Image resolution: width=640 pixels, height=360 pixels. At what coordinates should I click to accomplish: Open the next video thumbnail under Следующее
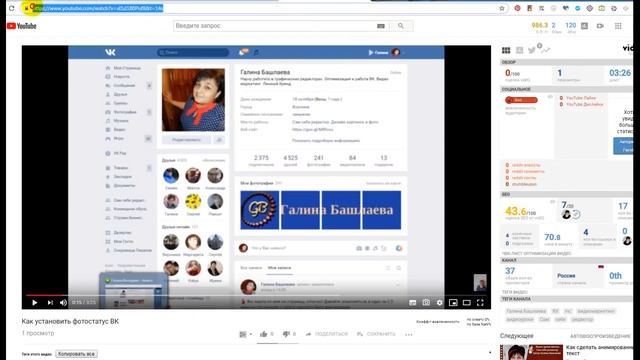(x=531, y=352)
